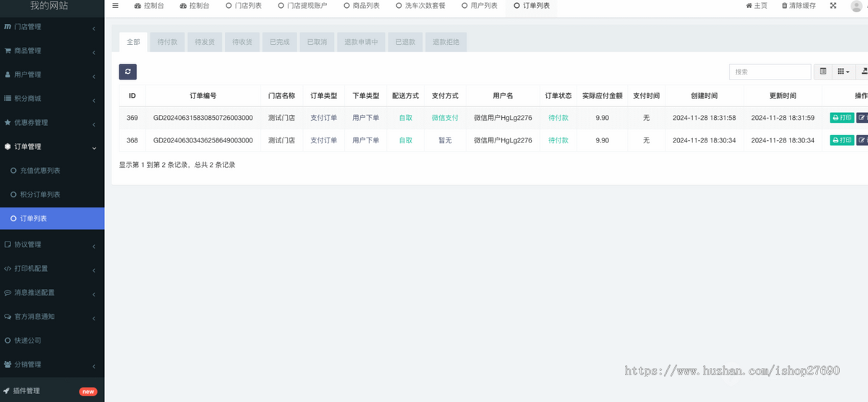Screen dimensions: 868x402
Task: Expand 消息推送配置 using its chevron
Action: tap(94, 293)
